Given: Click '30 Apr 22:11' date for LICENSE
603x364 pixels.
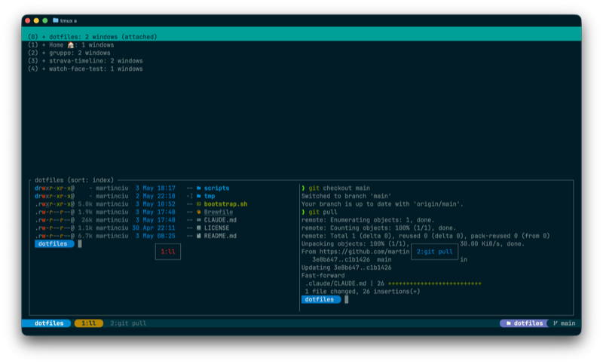Looking at the screenshot, I should click(154, 228).
